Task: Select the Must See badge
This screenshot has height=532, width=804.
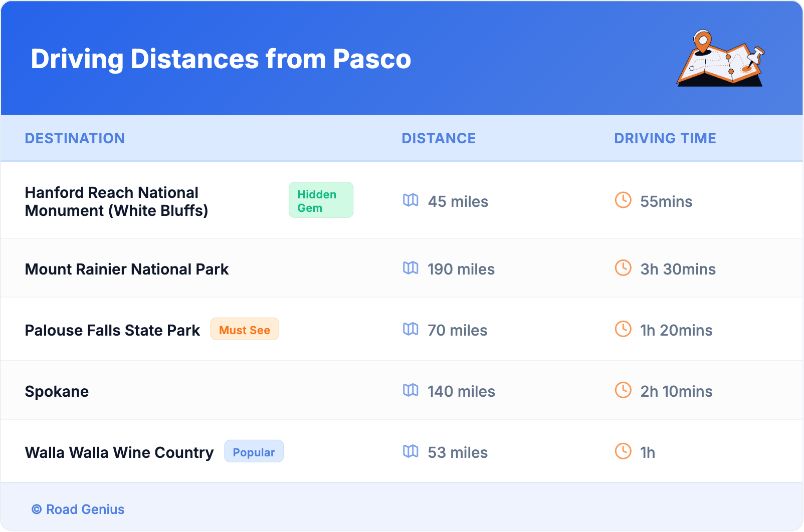Action: [x=245, y=330]
